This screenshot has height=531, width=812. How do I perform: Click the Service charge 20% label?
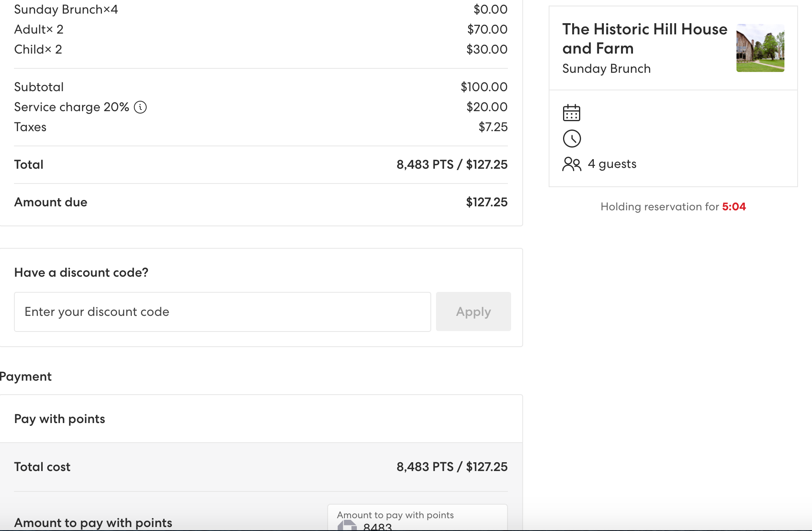[72, 107]
